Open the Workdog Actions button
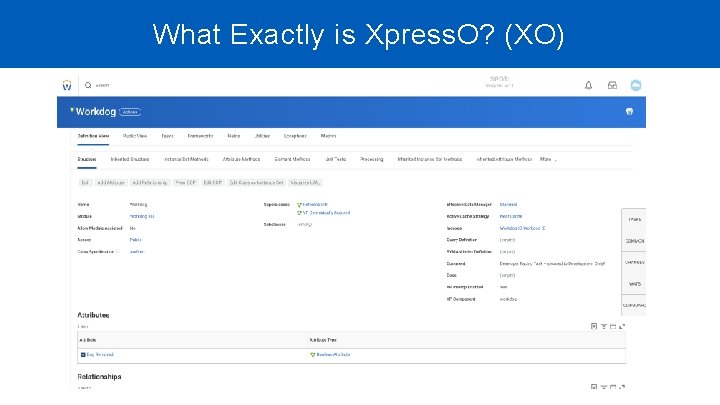 130,112
